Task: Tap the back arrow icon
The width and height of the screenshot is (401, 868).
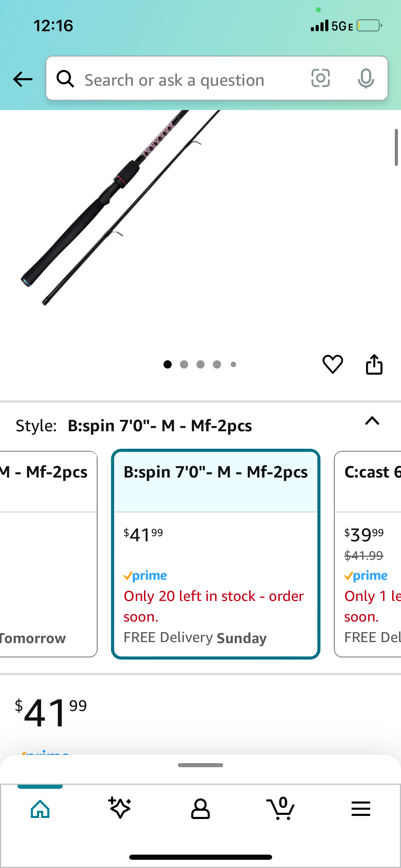Action: (23, 79)
